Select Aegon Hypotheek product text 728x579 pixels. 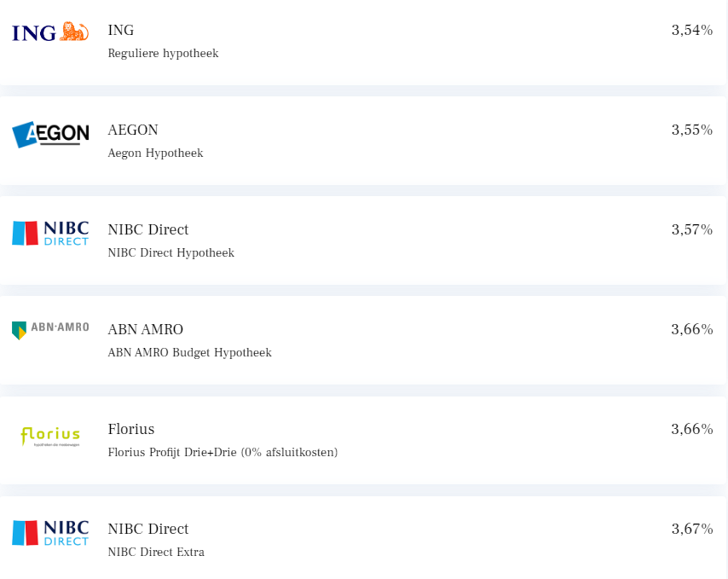coord(155,153)
